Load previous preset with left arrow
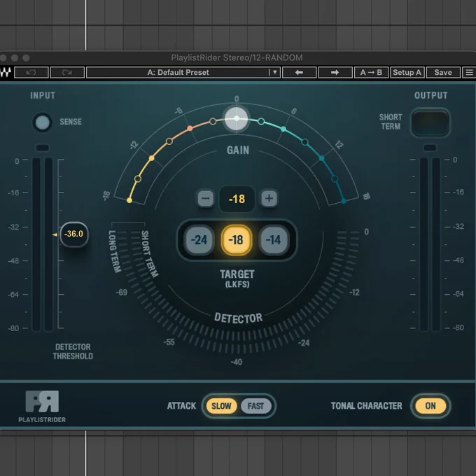Image resolution: width=476 pixels, height=476 pixels. click(x=299, y=72)
